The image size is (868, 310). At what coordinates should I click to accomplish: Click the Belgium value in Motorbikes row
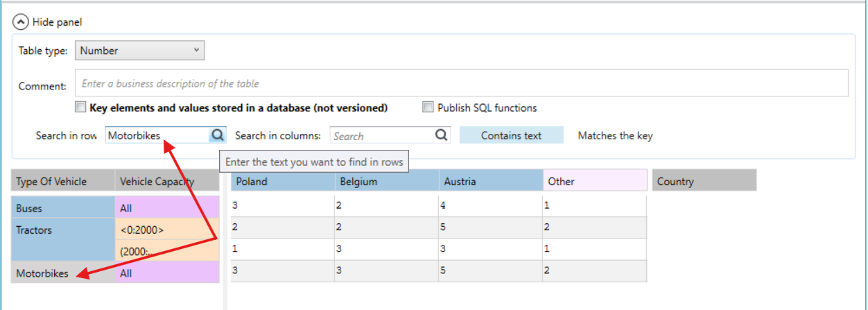[386, 270]
